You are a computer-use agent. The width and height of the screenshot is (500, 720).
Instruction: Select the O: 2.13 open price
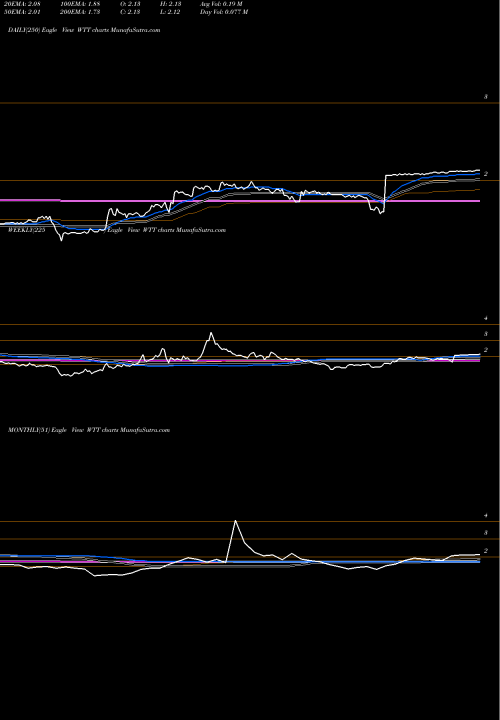(130, 4)
